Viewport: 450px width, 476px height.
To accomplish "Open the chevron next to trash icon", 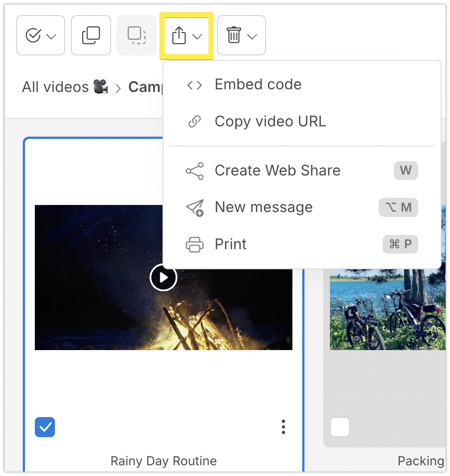I will click(252, 37).
